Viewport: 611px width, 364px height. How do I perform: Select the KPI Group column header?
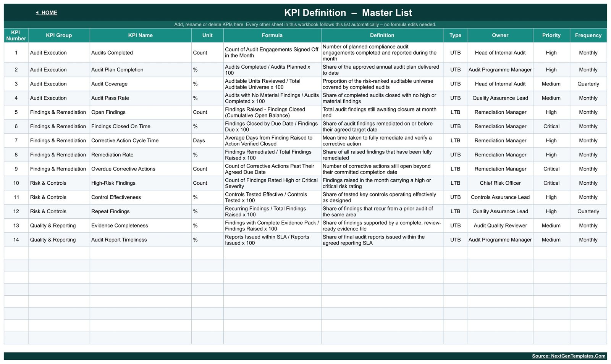click(59, 35)
